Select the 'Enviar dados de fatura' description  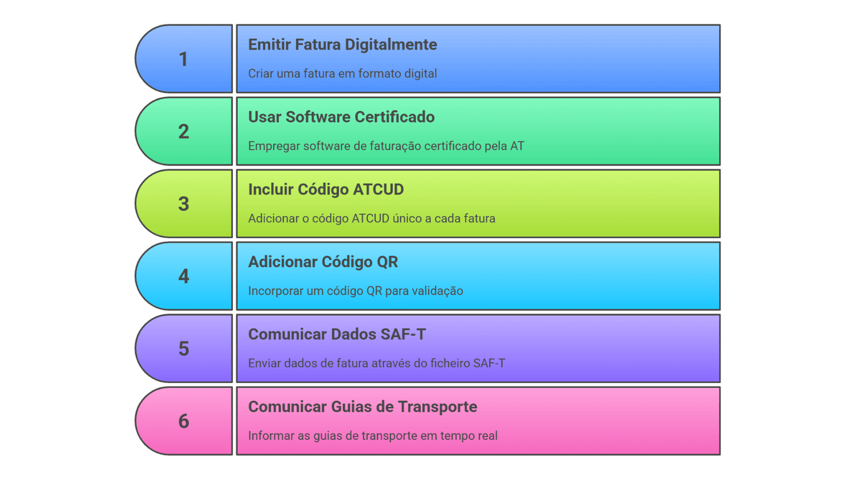pos(376,363)
